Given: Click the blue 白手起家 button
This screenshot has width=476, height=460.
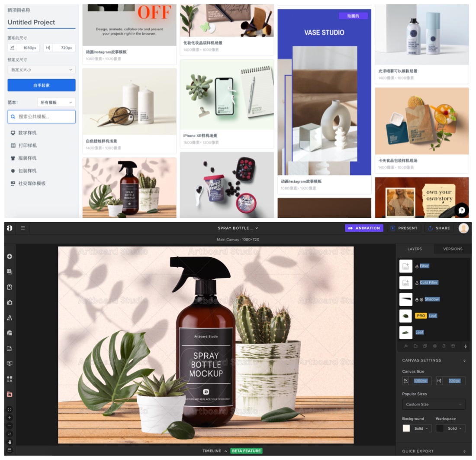Looking at the screenshot, I should (x=42, y=85).
